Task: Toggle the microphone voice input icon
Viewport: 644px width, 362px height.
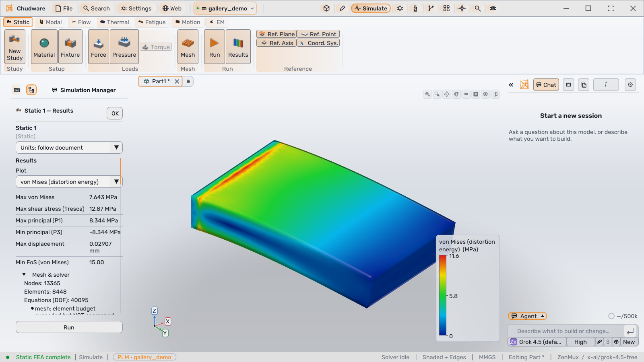Action: [x=608, y=342]
